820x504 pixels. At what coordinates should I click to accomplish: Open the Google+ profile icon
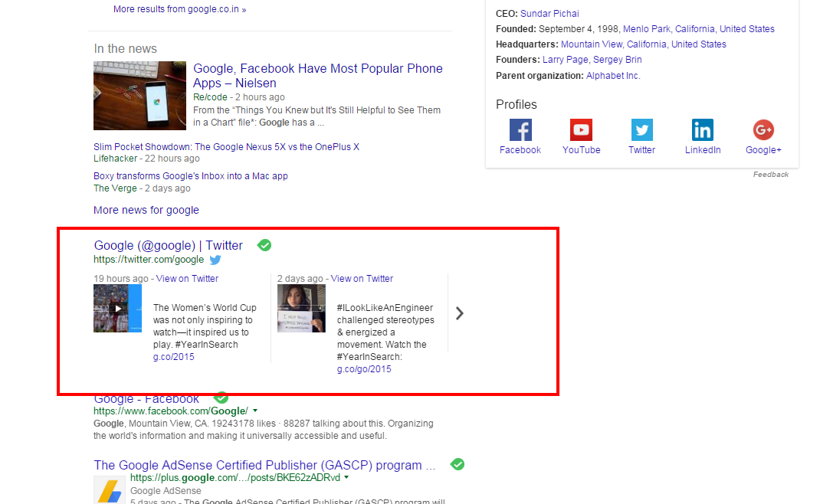[x=763, y=129]
